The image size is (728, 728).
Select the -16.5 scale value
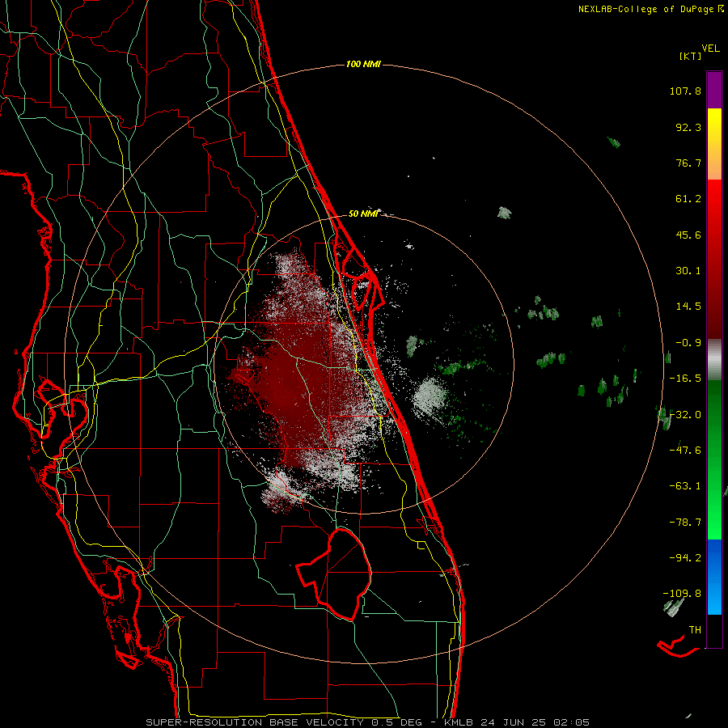pyautogui.click(x=685, y=379)
